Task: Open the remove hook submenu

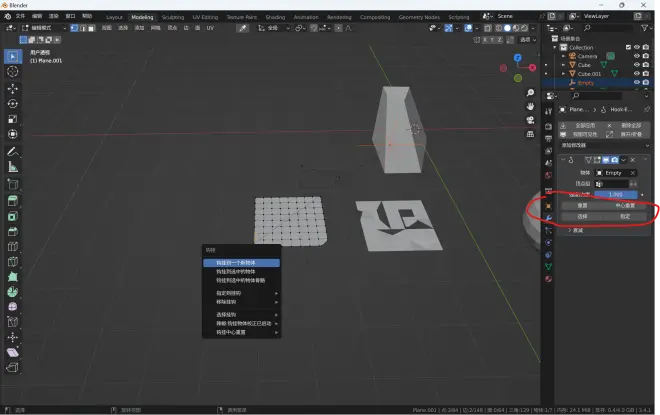Action: click(x=242, y=302)
